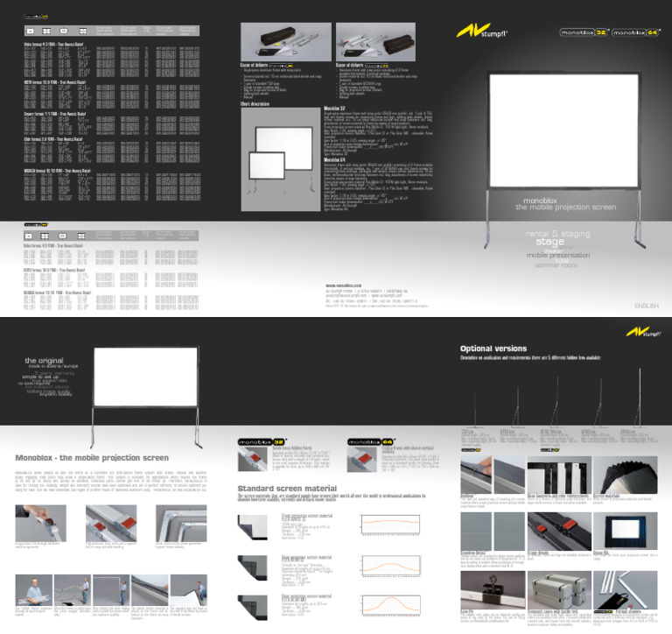Click 'Monoblox - the mobile projection screen' heading
Viewport: 672px width, 634px height.
pos(92,458)
